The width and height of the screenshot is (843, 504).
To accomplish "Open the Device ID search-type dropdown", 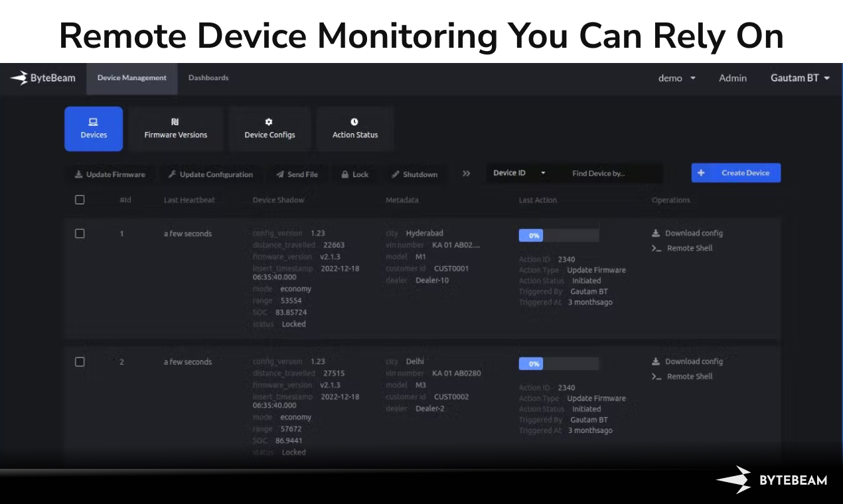I will 519,173.
